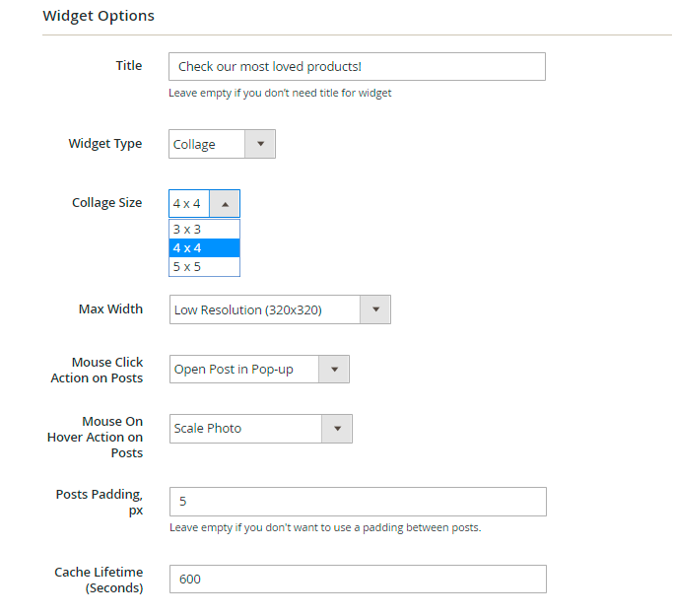673x616 pixels.
Task: Click the Max Width label
Action: [110, 309]
